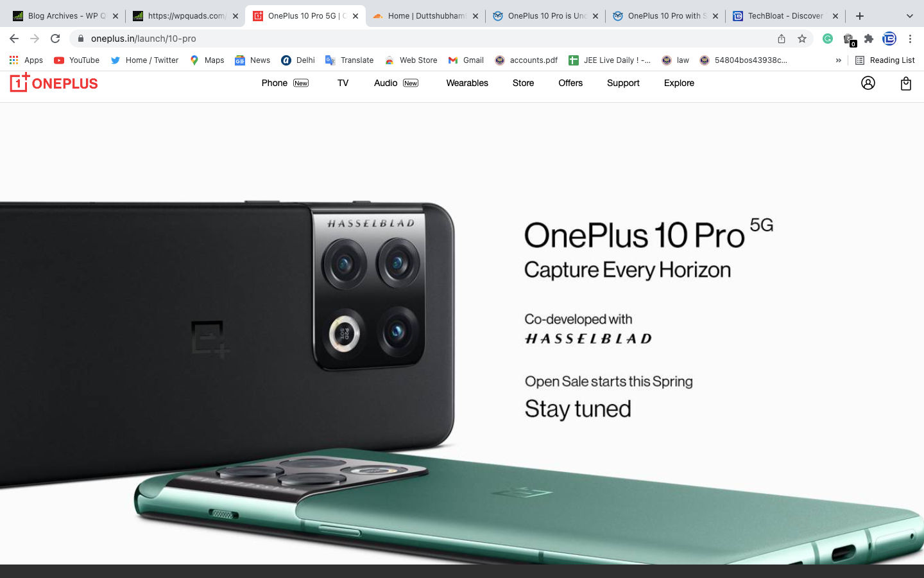This screenshot has height=578, width=924.
Task: Click the Grammarly extension icon
Action: click(x=828, y=39)
